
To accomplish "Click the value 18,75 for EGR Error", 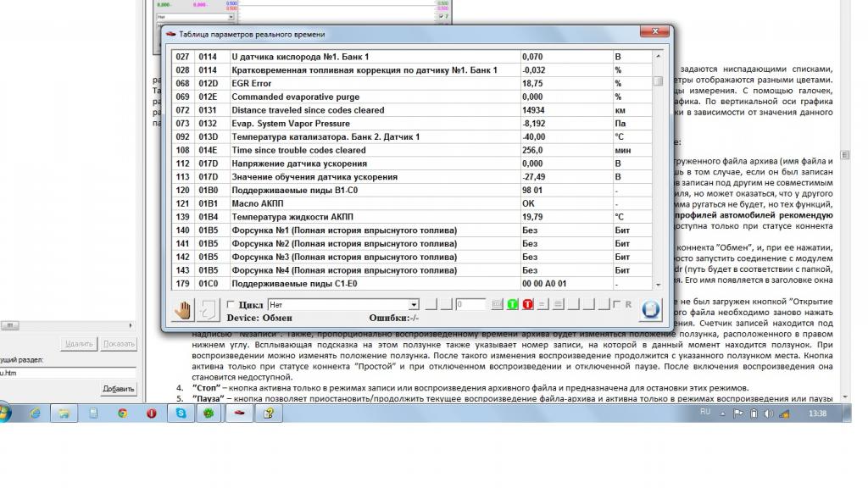I will click(532, 84).
